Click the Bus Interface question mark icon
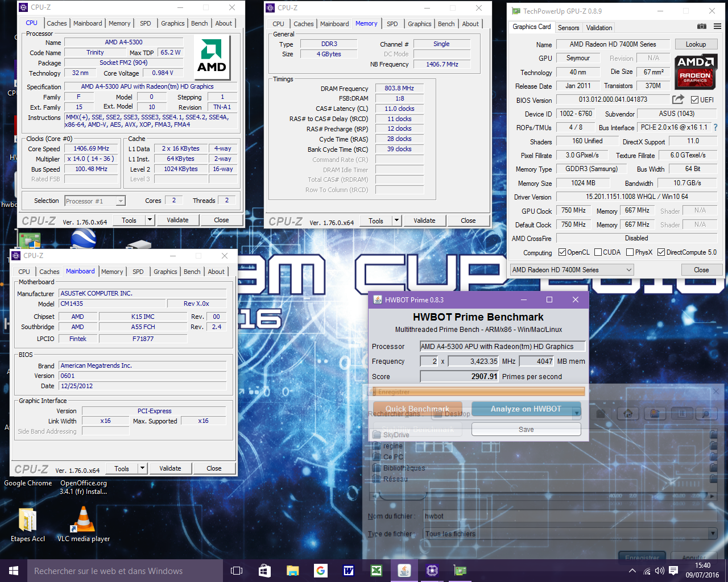Image resolution: width=728 pixels, height=582 pixels. tap(715, 127)
